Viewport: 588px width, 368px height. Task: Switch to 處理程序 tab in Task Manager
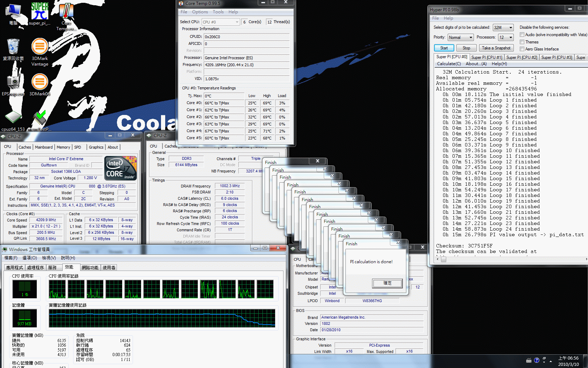point(36,267)
